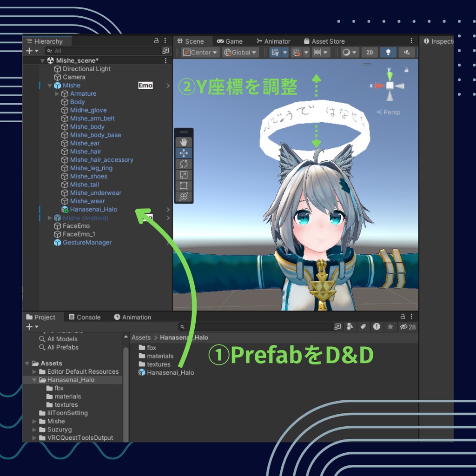Click the X axis cone of orientation gizmo
Screen dimensions: 476x476
[x=379, y=86]
